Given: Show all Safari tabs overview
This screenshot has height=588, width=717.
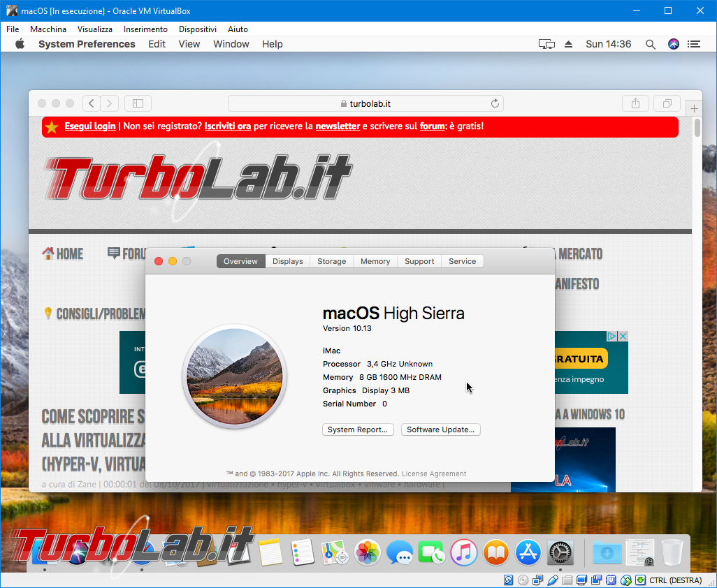Looking at the screenshot, I should (667, 103).
